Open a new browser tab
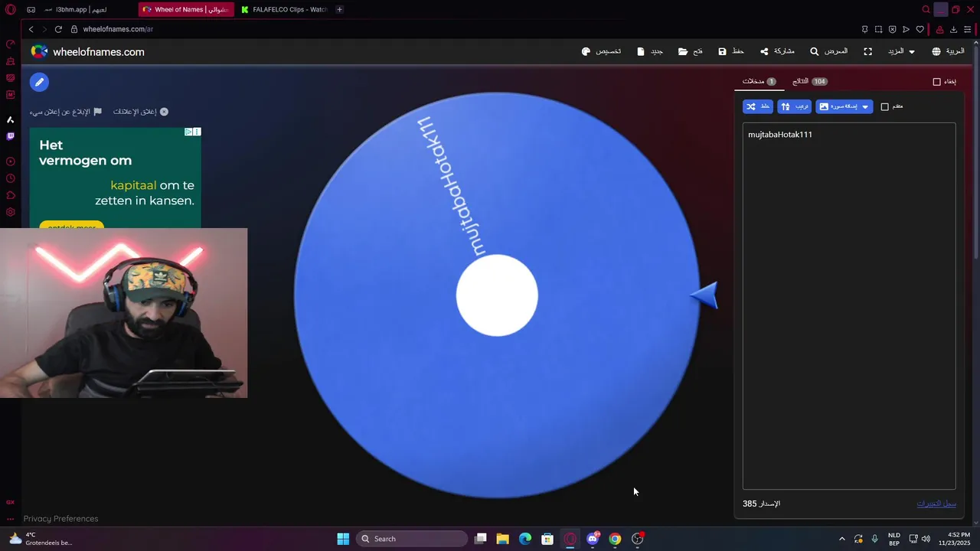The width and height of the screenshot is (980, 551). [x=339, y=9]
